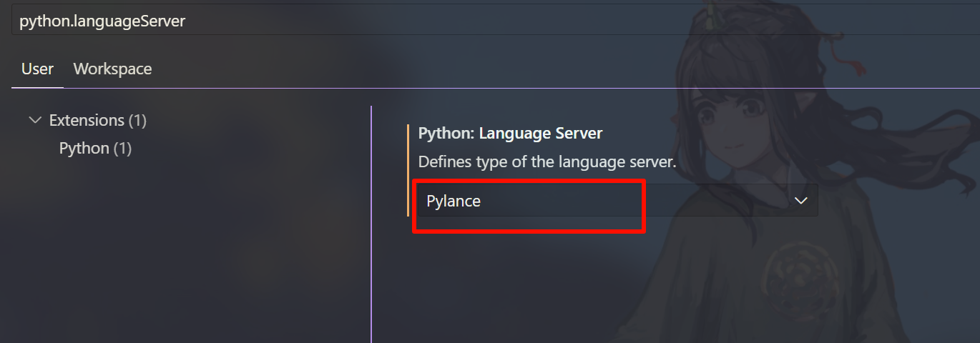Switch to the Workspace settings tab
980x343 pixels.
coord(112,69)
